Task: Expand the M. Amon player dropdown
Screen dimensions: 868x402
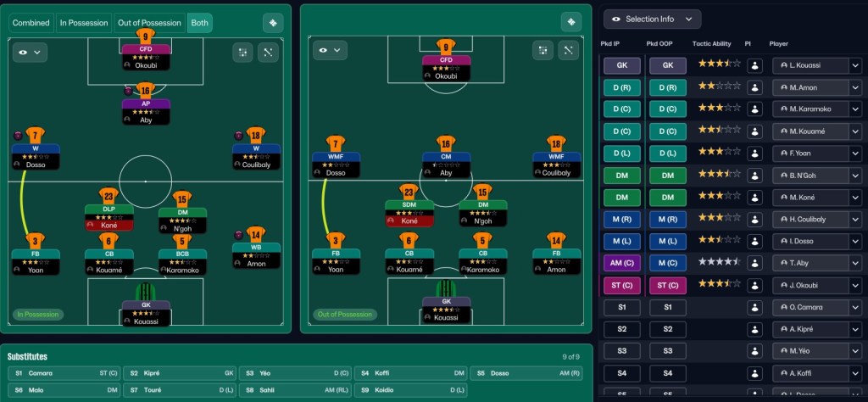Action: pos(854,87)
